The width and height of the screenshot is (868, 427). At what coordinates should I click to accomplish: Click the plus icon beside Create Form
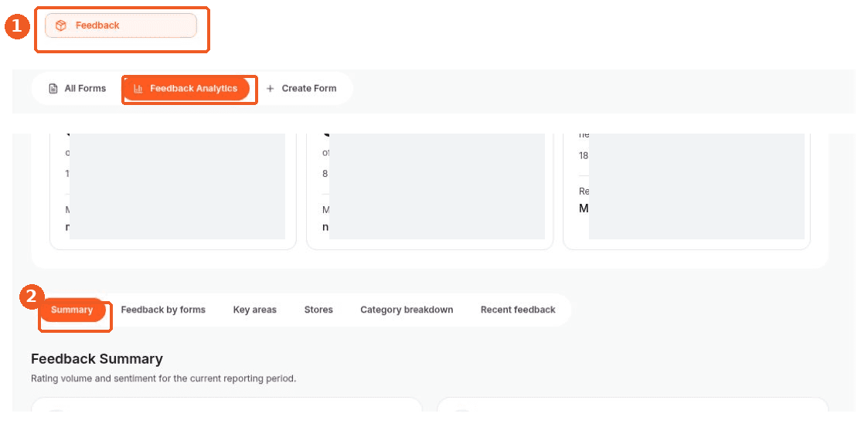[271, 89]
